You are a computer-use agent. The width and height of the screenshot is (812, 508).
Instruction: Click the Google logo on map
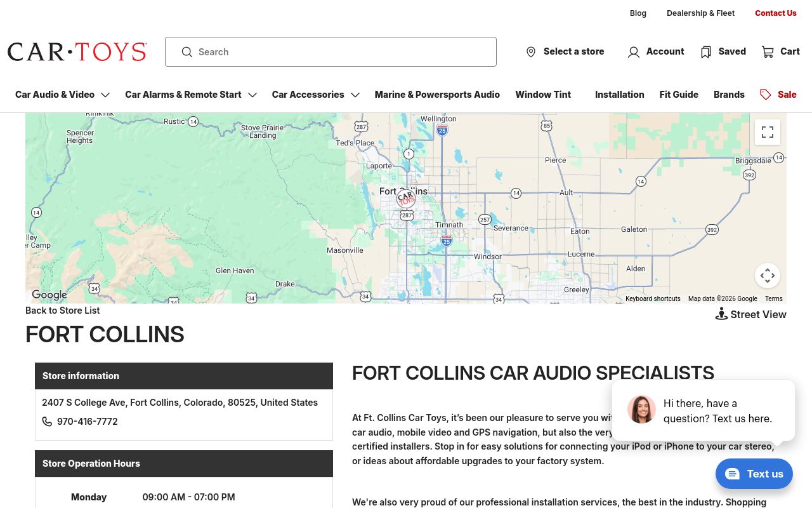point(49,295)
